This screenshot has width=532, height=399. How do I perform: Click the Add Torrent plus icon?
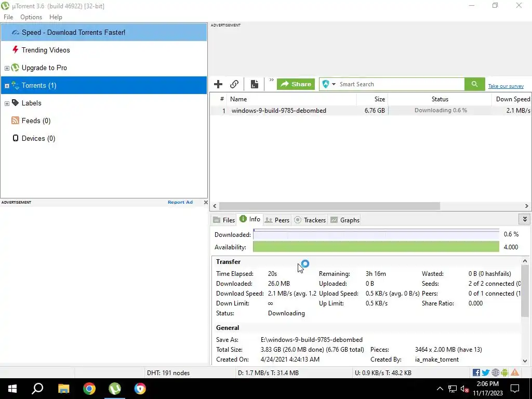(218, 84)
